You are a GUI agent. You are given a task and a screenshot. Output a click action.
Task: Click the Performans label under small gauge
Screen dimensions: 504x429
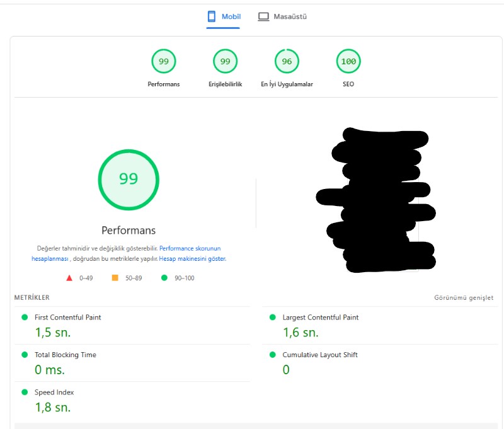pyautogui.click(x=164, y=84)
